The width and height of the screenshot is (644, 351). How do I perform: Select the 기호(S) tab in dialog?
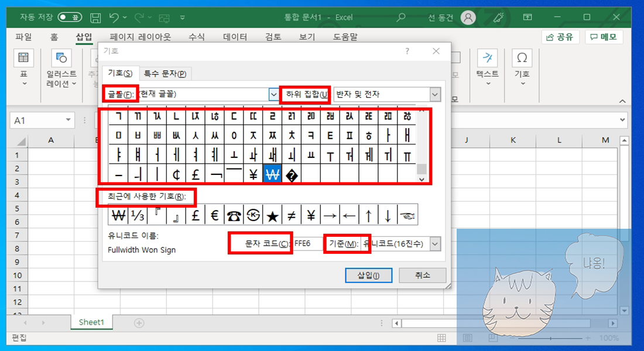tap(121, 73)
